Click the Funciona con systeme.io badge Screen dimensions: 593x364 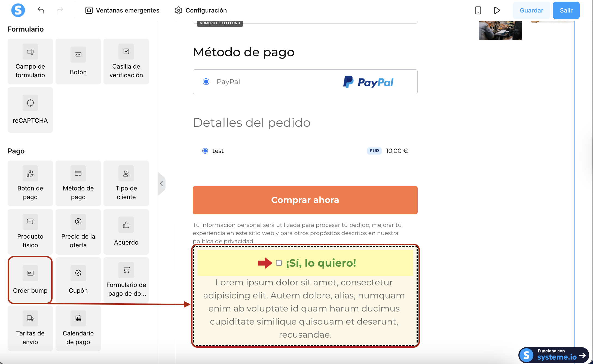[554, 355]
